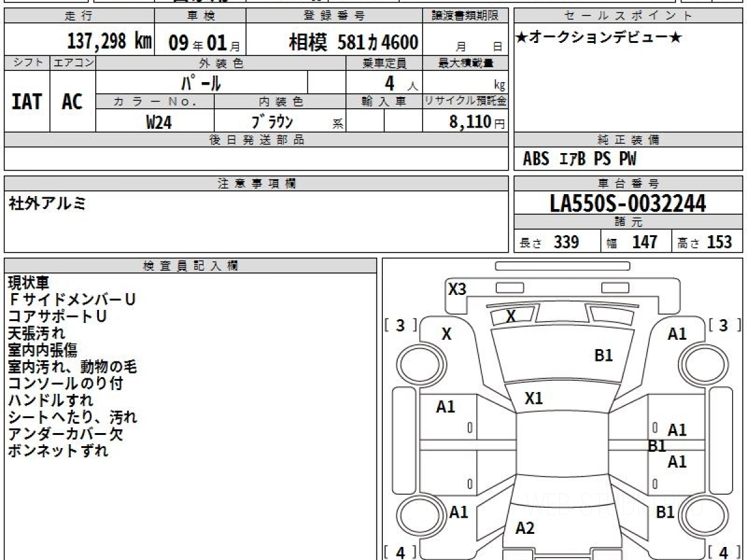Click inspector note ボンネットずれ
This screenshot has width=747, height=560.
tap(58, 451)
